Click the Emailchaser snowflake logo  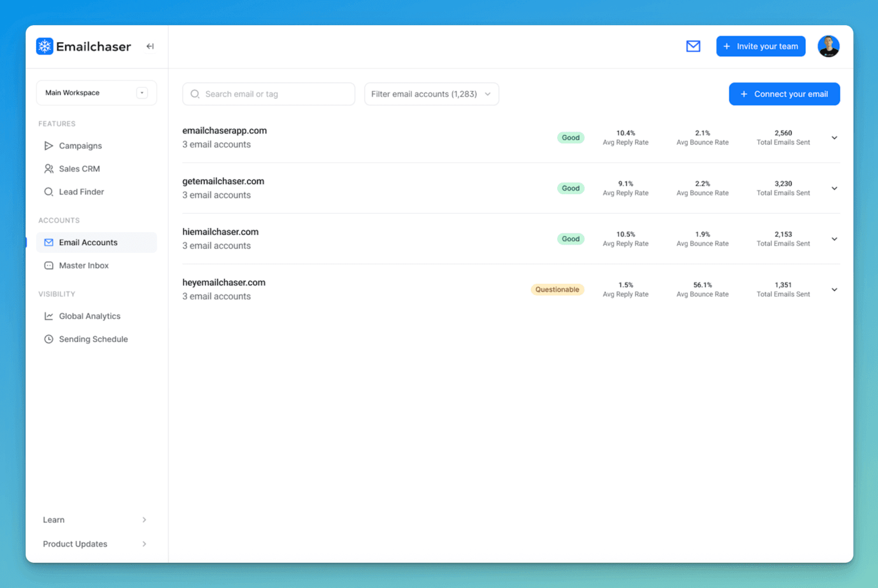(44, 46)
